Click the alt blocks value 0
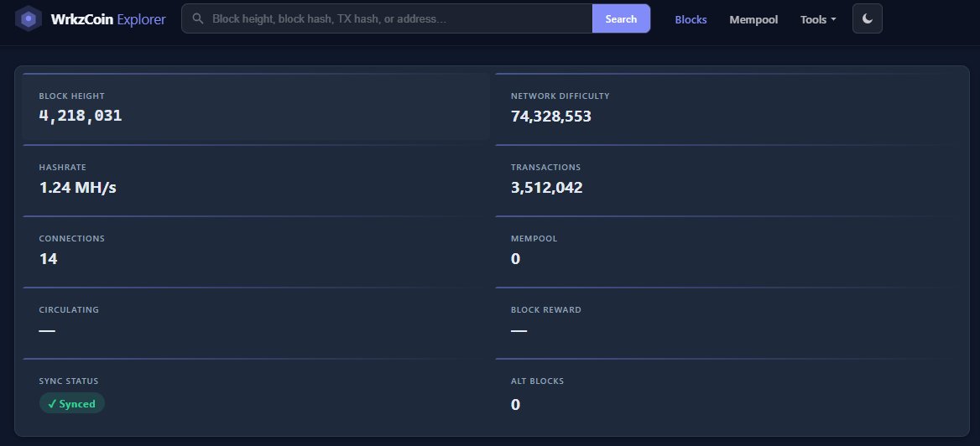The width and height of the screenshot is (980, 446). [516, 405]
